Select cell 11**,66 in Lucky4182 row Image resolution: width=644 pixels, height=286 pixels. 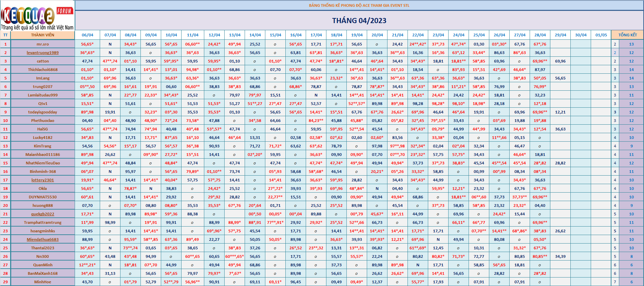(499, 138)
